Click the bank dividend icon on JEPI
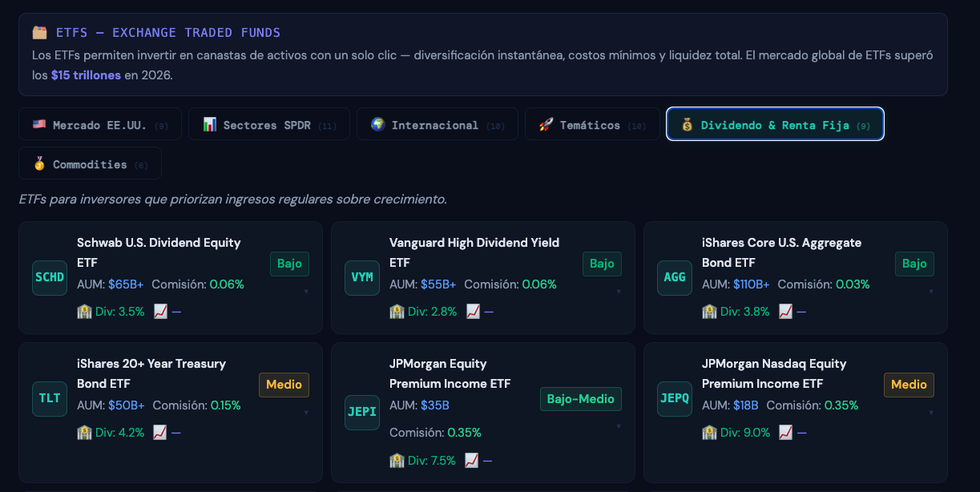Image resolution: width=980 pixels, height=492 pixels. click(x=397, y=461)
